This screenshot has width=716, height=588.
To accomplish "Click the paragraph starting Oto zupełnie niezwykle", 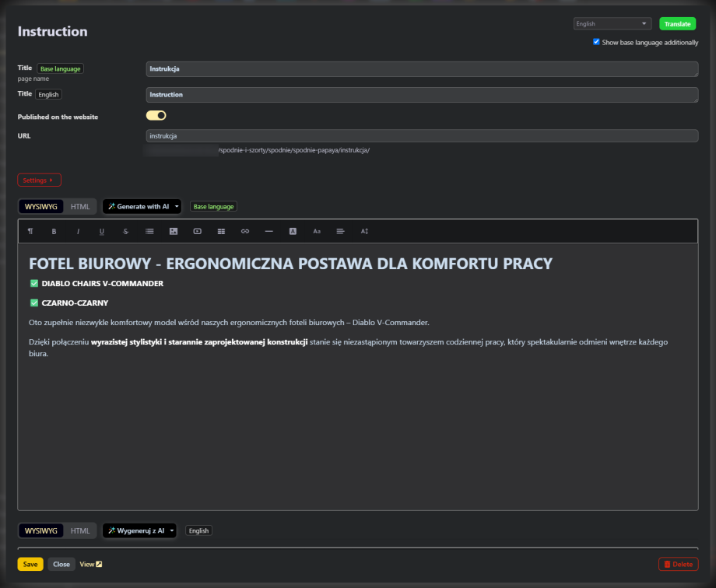I will point(229,322).
